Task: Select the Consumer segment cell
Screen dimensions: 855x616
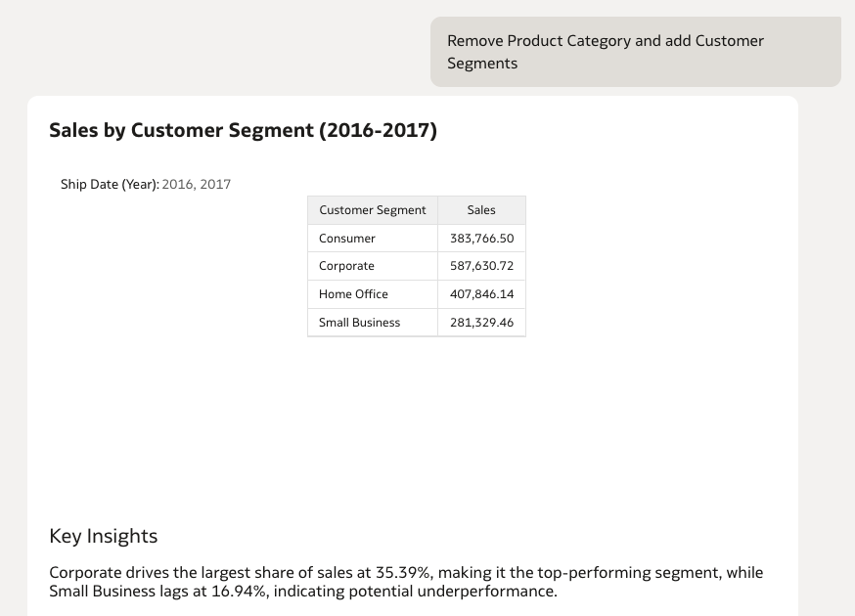Action: click(x=347, y=239)
